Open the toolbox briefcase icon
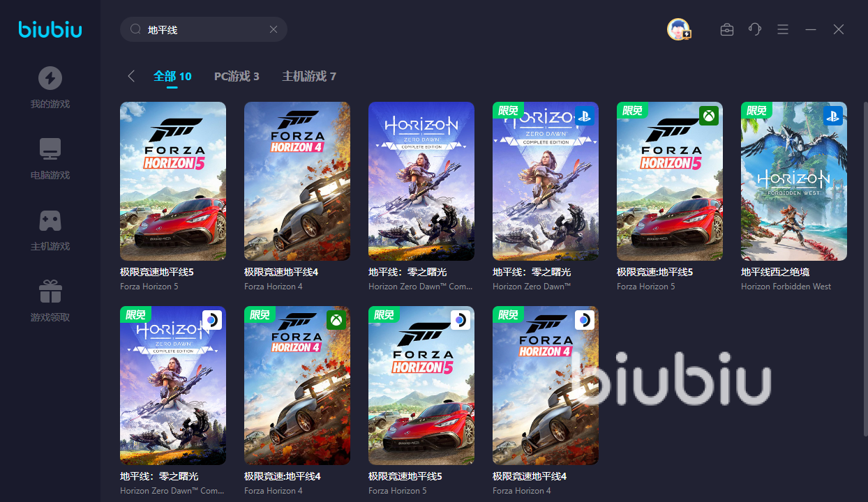This screenshot has width=868, height=502. 727,29
